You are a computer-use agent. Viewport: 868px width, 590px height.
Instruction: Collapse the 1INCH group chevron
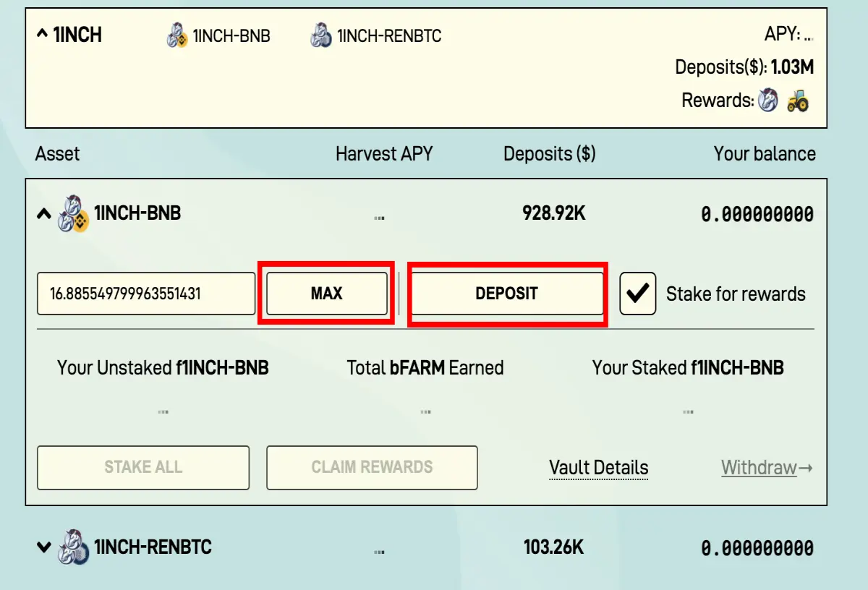coord(43,35)
